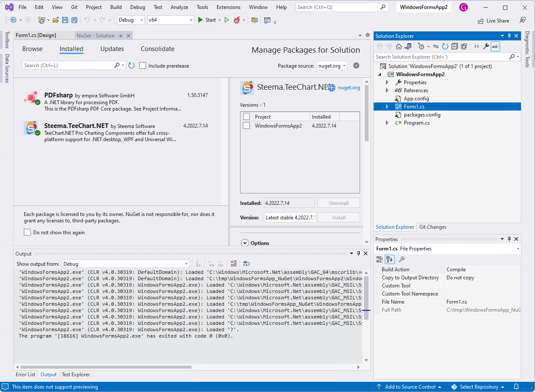Select packages.config in Solution Explorer
The image size is (535, 392).
point(422,115)
